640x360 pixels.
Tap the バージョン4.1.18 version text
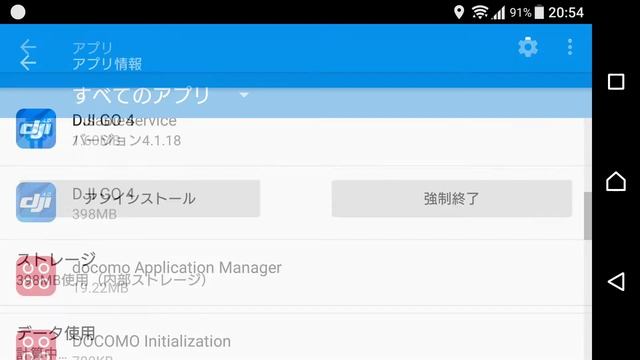[x=127, y=140]
